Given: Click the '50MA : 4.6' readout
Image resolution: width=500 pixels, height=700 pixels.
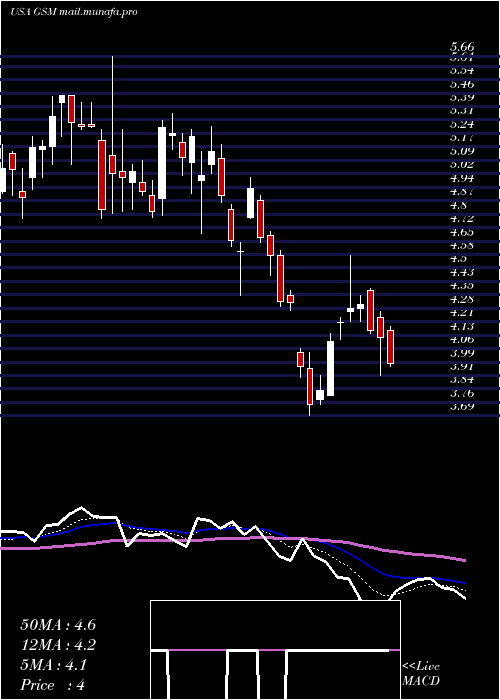Looking at the screenshot, I should pyautogui.click(x=58, y=625).
